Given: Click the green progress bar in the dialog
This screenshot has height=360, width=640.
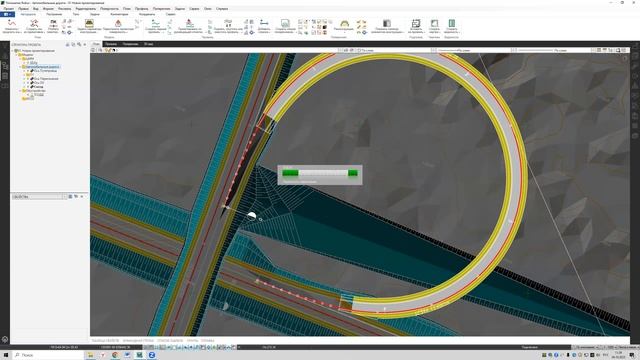Looking at the screenshot, I should click(320, 173).
